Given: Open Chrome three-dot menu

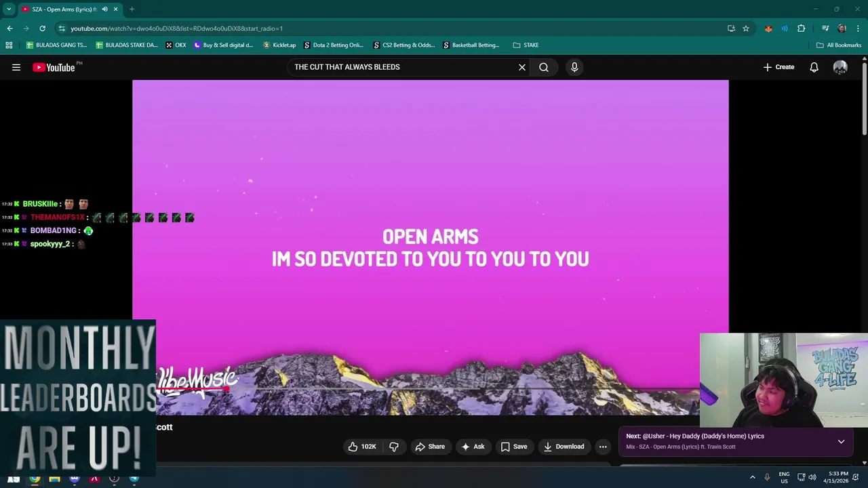Looking at the screenshot, I should coord(859,28).
